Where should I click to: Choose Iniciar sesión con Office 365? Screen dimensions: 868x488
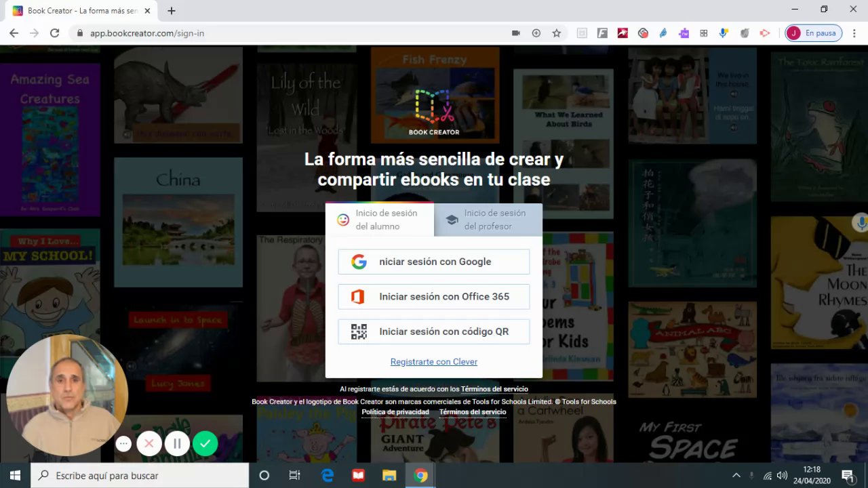434,297
